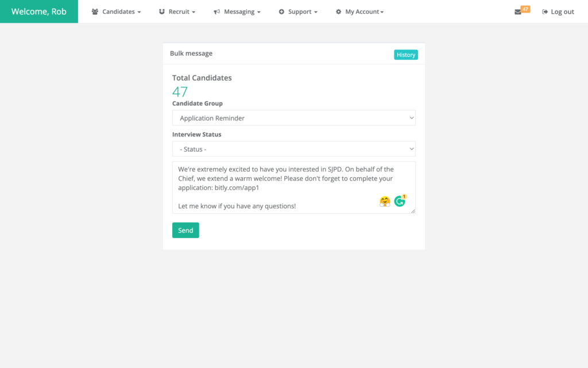Click the Log out arrow icon
Screen dimensions: 588x368
pos(544,11)
